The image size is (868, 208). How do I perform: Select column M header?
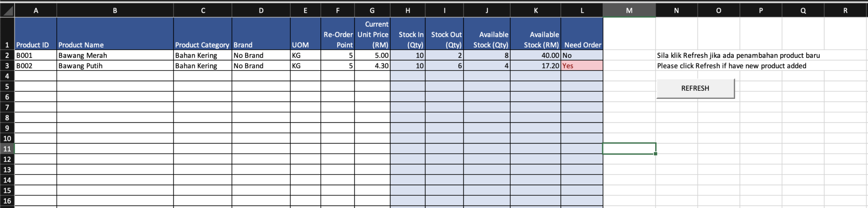point(629,11)
